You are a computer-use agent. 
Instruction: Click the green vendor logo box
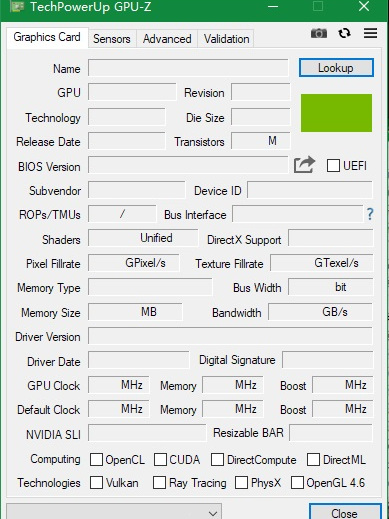point(336,113)
